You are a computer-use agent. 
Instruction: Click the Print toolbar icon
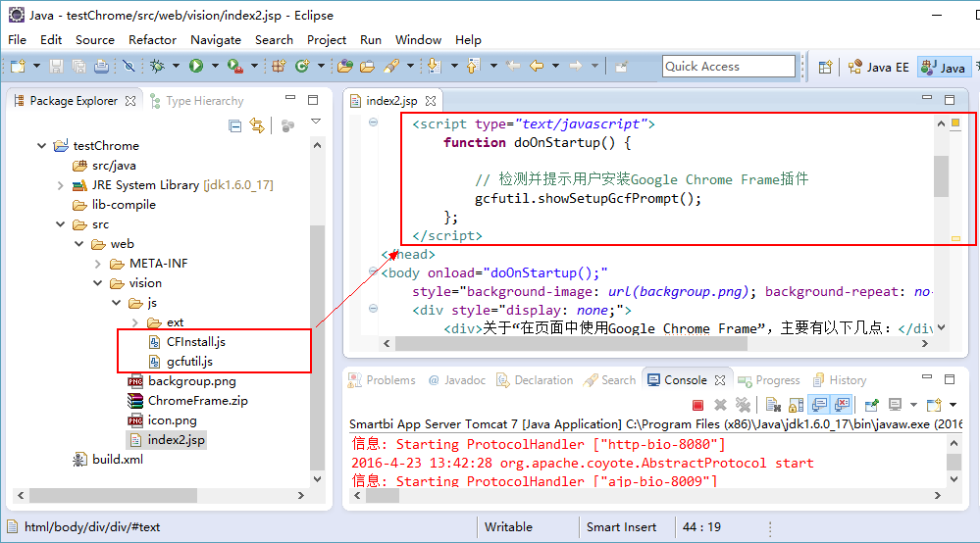tap(101, 66)
